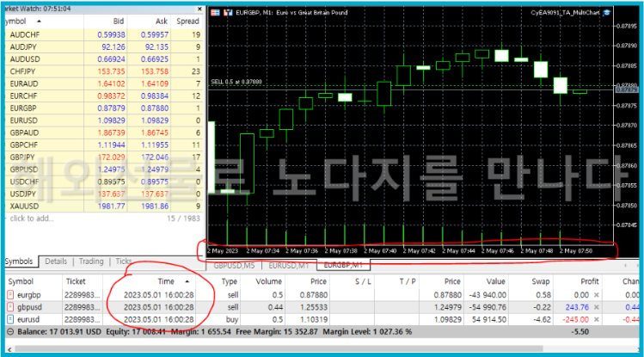Click the chart tabs scroll left arrow
This screenshot has height=357, width=644.
(626, 266)
